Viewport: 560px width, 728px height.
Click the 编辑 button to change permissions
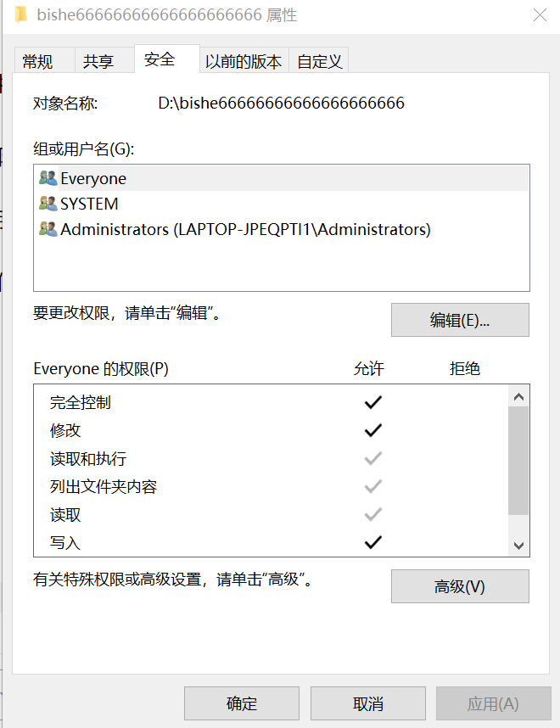point(460,320)
